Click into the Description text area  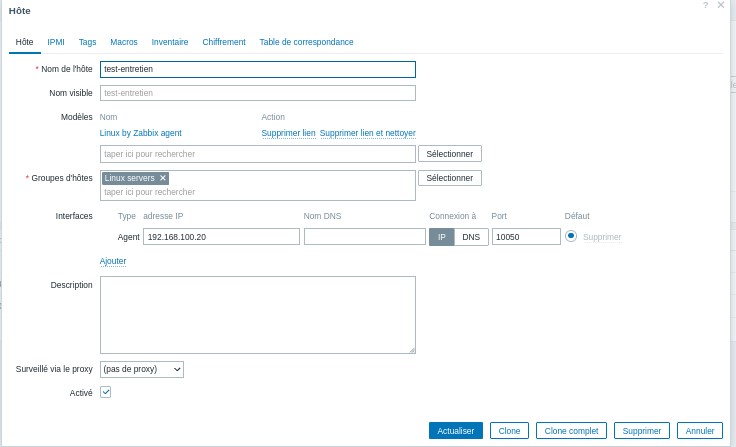257,314
